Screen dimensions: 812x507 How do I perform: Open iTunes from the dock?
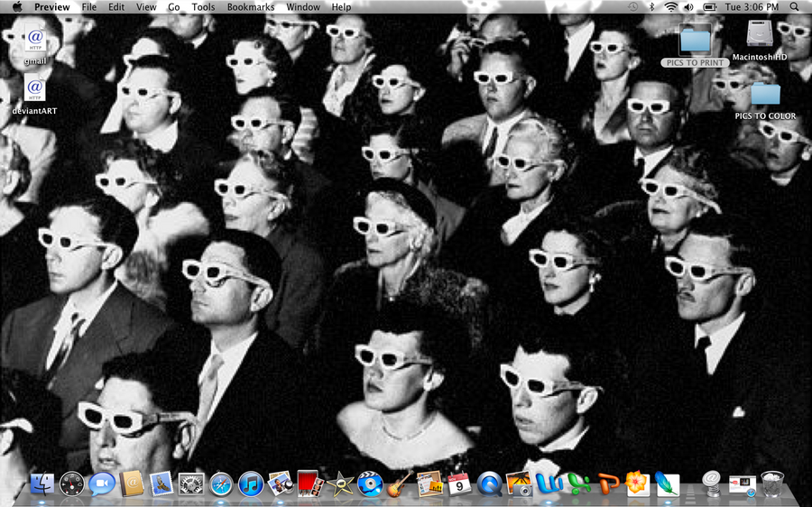coord(251,484)
